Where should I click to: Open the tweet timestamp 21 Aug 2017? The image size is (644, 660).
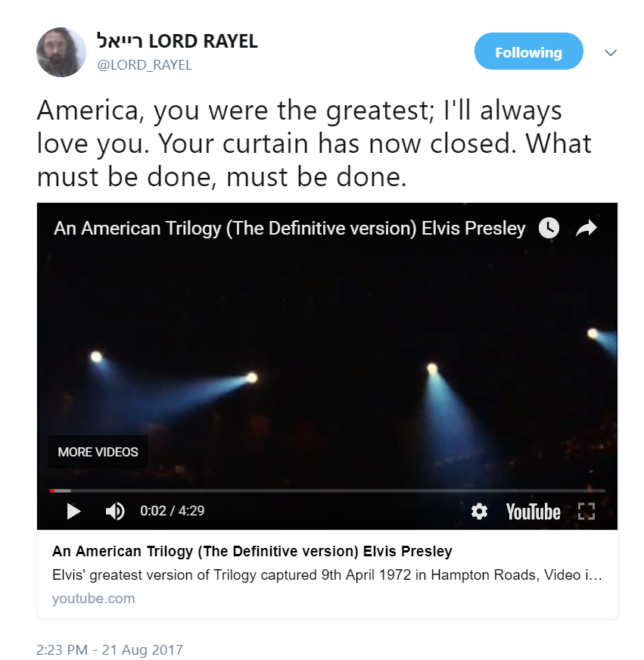(110, 650)
